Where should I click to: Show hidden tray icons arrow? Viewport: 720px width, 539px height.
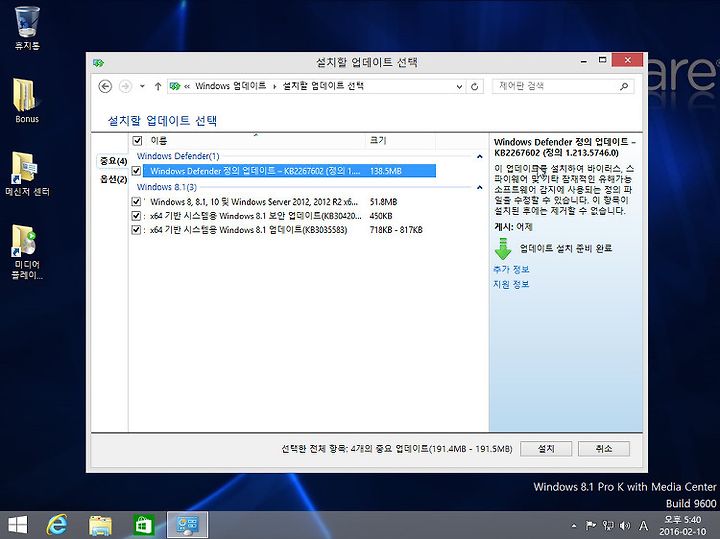(x=574, y=526)
